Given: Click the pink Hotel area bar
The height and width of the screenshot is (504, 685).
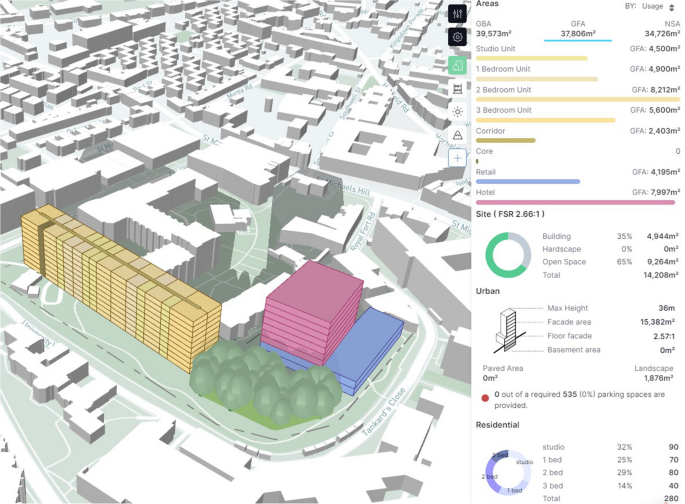Looking at the screenshot, I should click(577, 202).
